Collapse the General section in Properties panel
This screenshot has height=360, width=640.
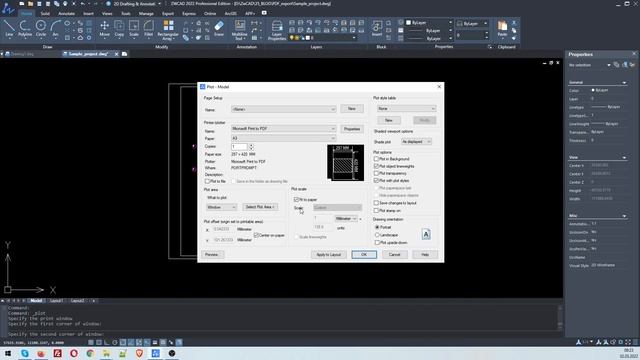click(x=624, y=82)
